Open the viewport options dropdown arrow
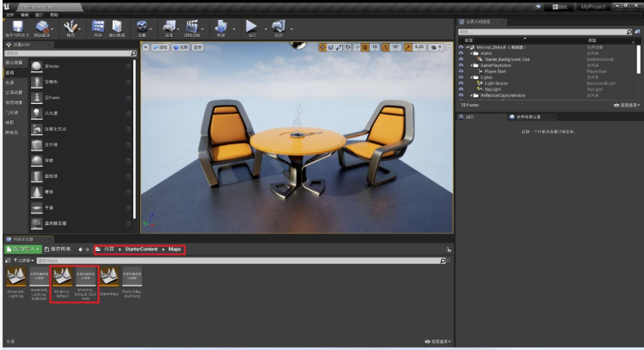 147,47
